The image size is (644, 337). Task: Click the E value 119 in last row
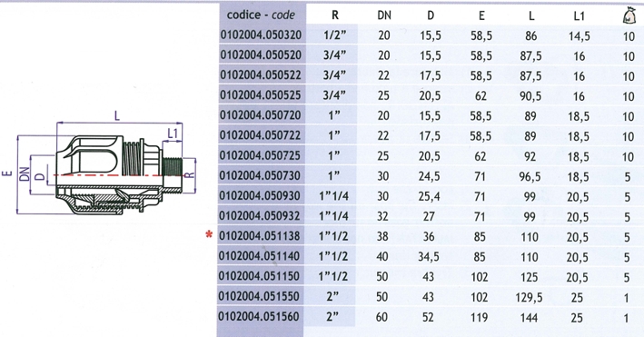pyautogui.click(x=479, y=317)
